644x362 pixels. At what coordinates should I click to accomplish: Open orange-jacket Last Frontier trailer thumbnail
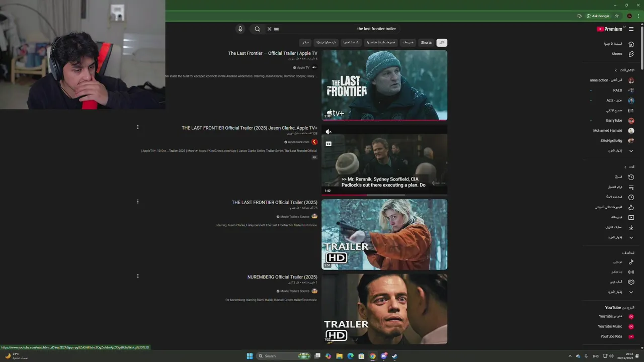point(384,234)
